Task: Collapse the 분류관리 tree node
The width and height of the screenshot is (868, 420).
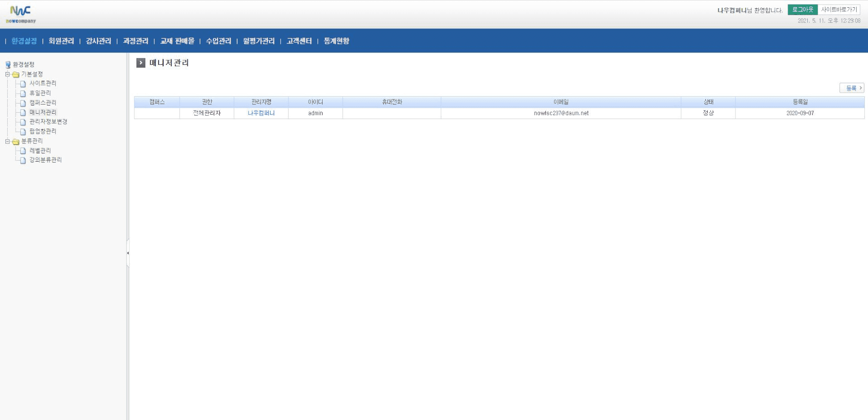Action: coord(7,142)
